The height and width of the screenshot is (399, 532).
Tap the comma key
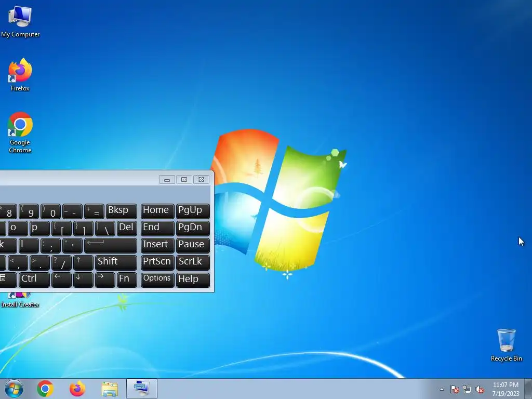pyautogui.click(x=18, y=262)
